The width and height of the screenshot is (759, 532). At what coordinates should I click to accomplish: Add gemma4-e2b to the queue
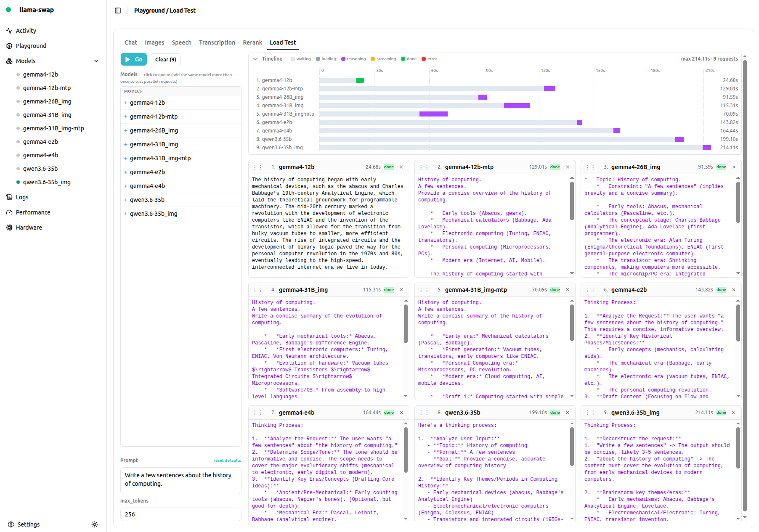click(181, 172)
